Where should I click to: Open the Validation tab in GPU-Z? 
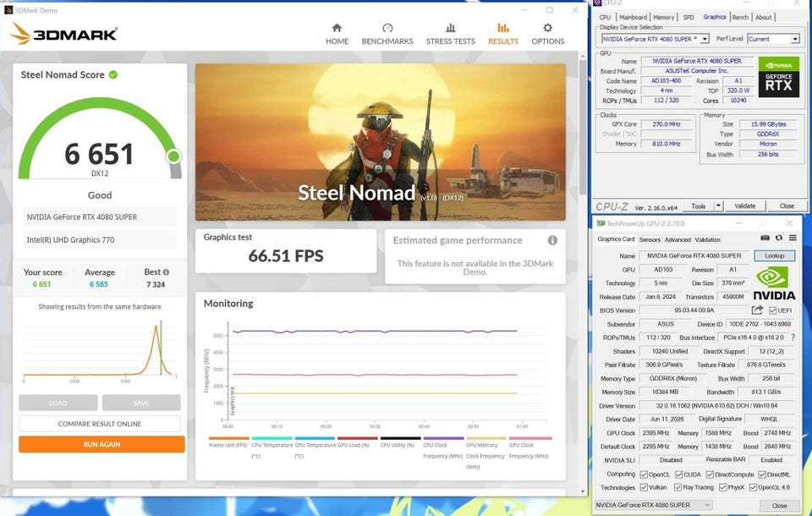click(x=707, y=239)
